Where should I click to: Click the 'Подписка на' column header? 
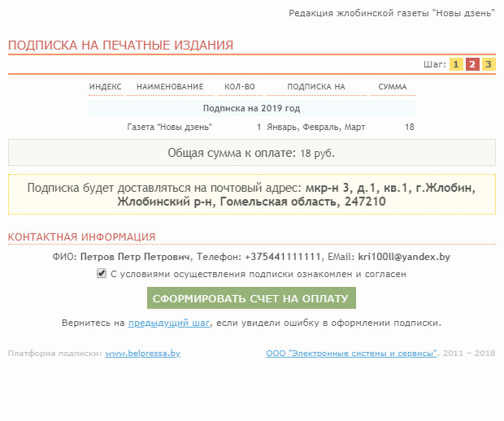[316, 87]
